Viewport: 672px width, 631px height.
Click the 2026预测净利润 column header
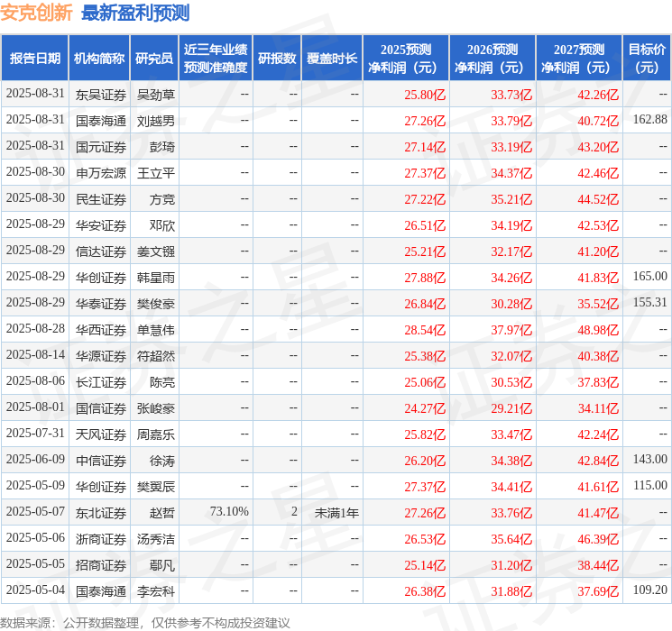[492, 59]
